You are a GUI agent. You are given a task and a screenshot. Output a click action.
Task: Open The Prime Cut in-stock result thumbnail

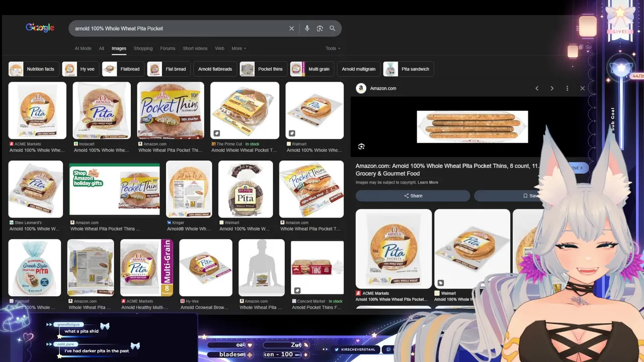coord(245,111)
